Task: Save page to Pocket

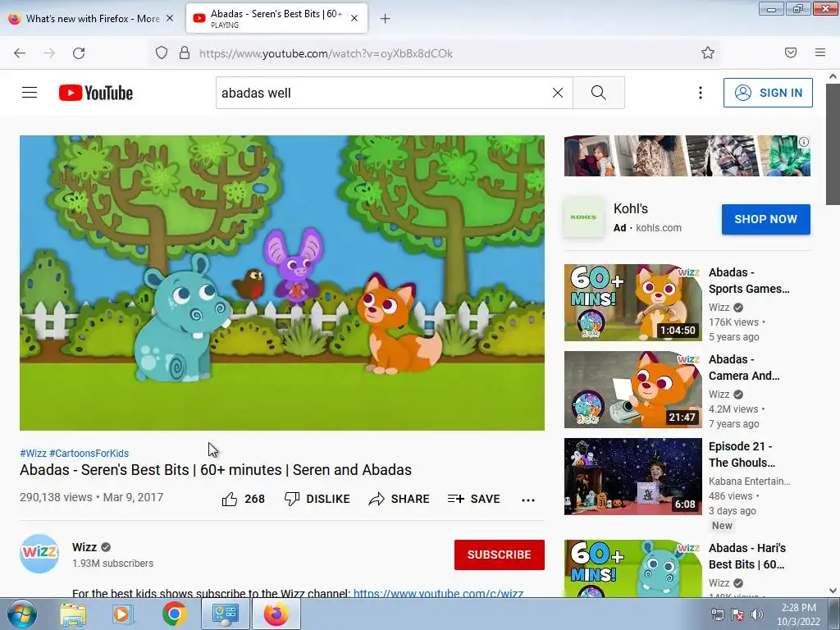Action: click(x=791, y=52)
